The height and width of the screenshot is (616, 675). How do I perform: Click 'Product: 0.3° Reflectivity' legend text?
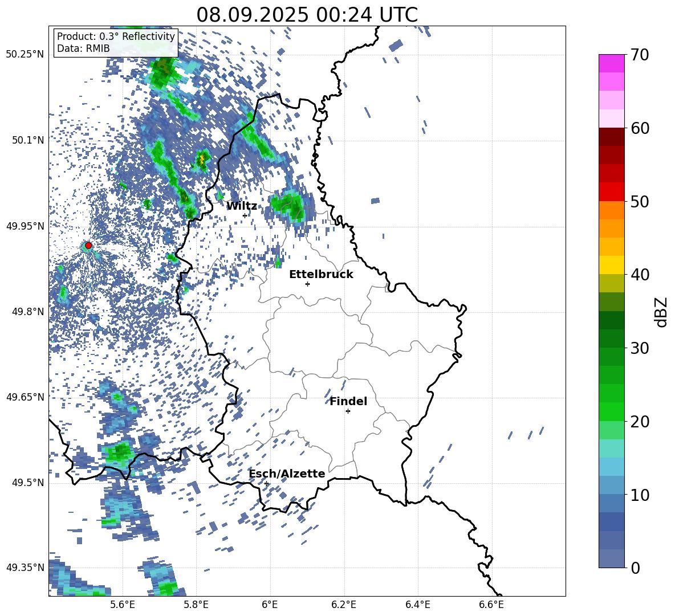116,36
